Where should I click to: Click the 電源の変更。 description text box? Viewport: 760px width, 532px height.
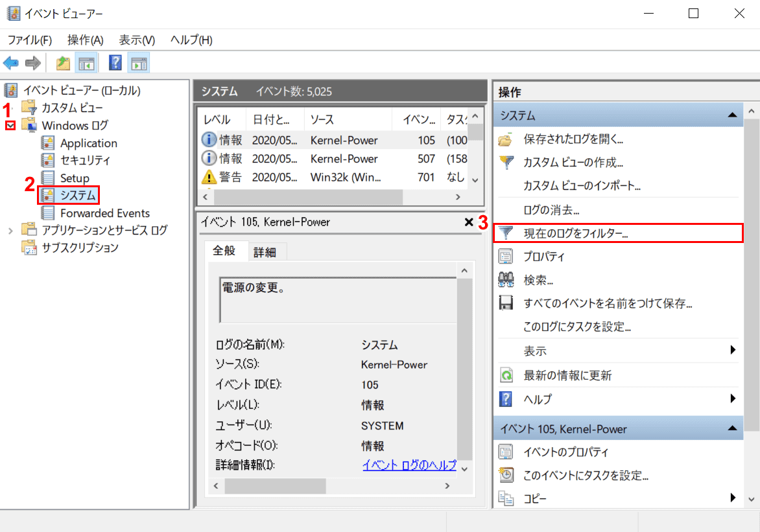[x=338, y=300]
